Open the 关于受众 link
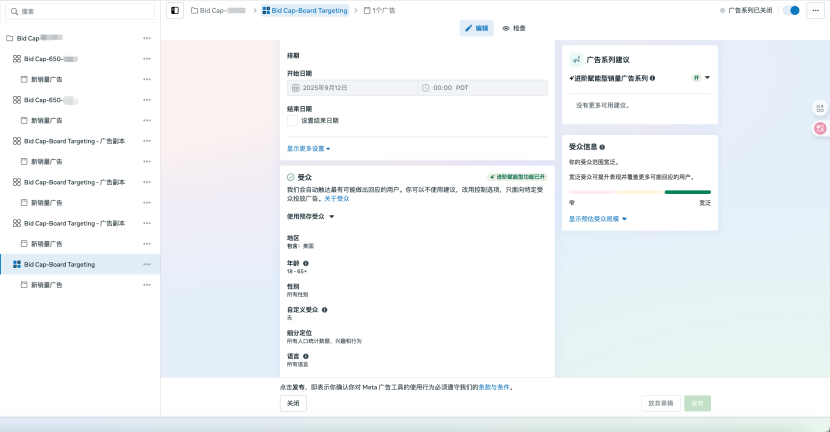830x432 pixels. tap(337, 199)
